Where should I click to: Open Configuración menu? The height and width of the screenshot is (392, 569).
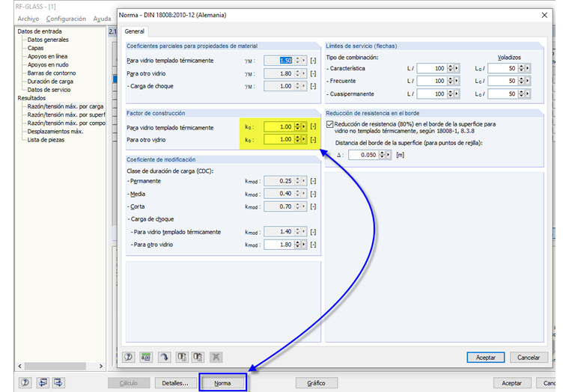tap(66, 19)
